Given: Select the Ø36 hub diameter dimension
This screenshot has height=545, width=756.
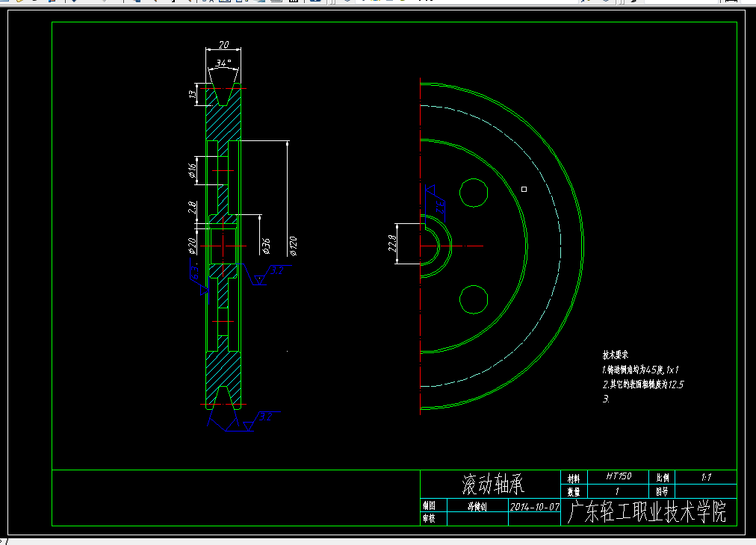Looking at the screenshot, I should [266, 246].
